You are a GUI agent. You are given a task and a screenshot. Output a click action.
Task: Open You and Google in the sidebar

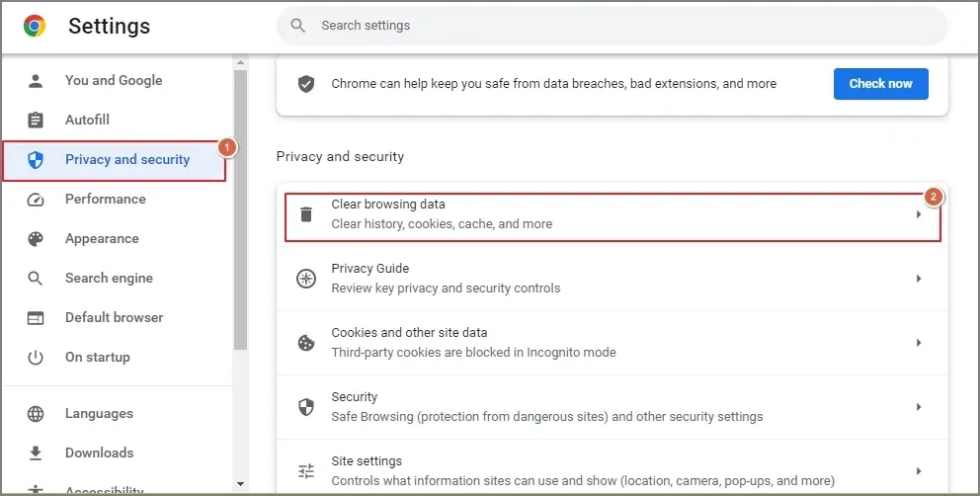point(114,81)
